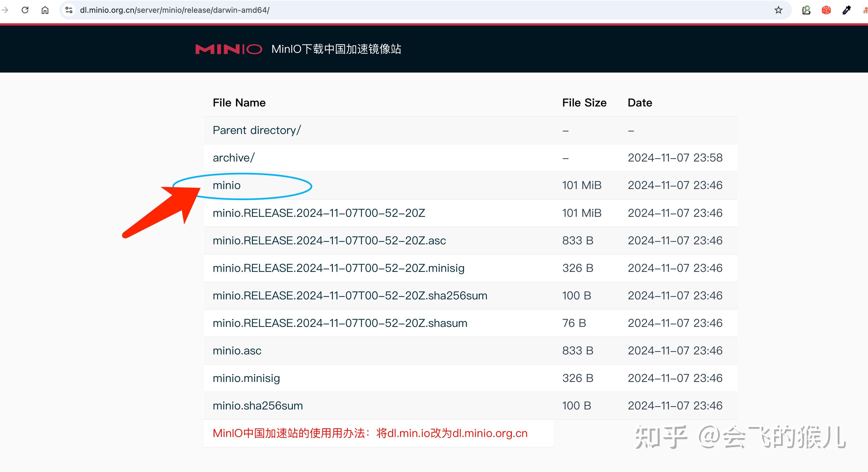Image resolution: width=868 pixels, height=472 pixels.
Task: Open the minio.asc signature file
Action: pos(236,351)
